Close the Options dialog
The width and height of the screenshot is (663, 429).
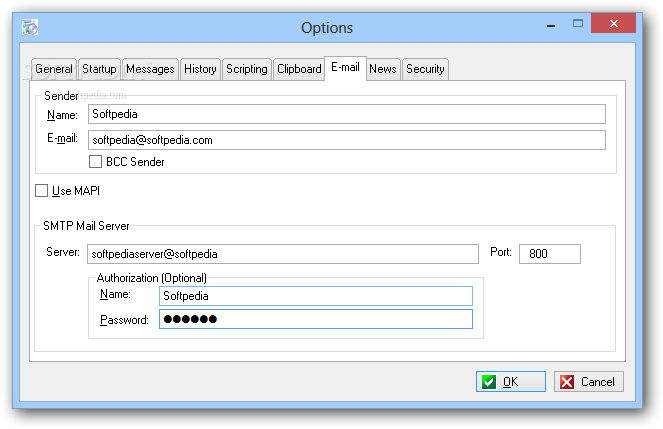(614, 23)
